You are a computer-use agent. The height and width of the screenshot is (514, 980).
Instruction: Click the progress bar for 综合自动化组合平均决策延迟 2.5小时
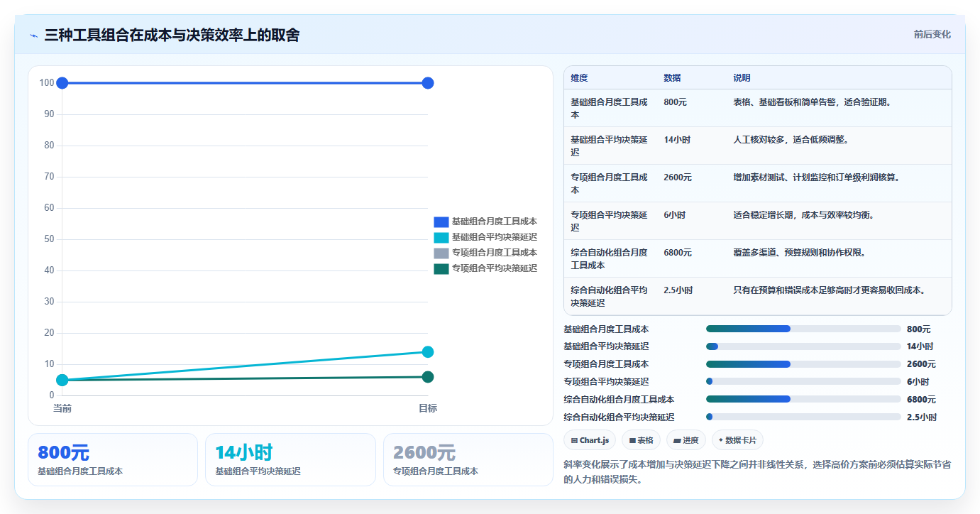[x=803, y=417]
